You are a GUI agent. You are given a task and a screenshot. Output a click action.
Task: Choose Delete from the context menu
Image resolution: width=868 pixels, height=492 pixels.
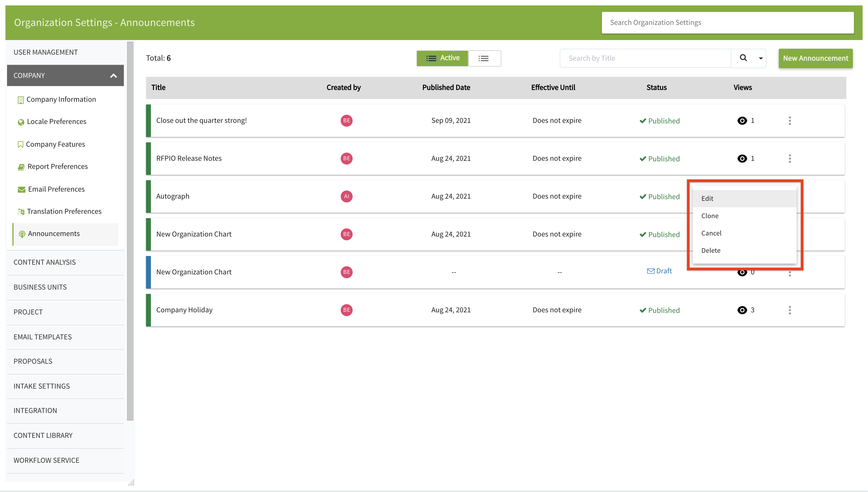[x=744, y=250]
